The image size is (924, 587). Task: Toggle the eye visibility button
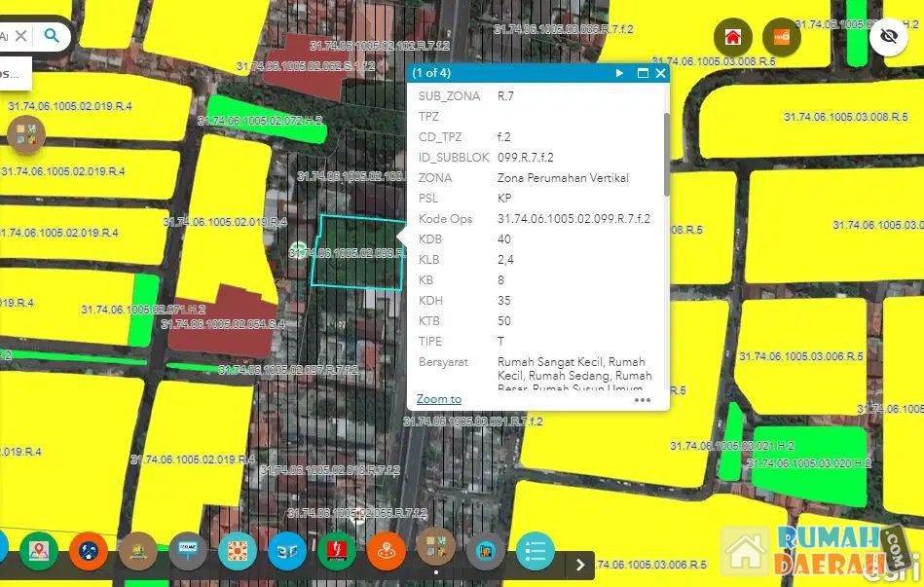[x=888, y=38]
